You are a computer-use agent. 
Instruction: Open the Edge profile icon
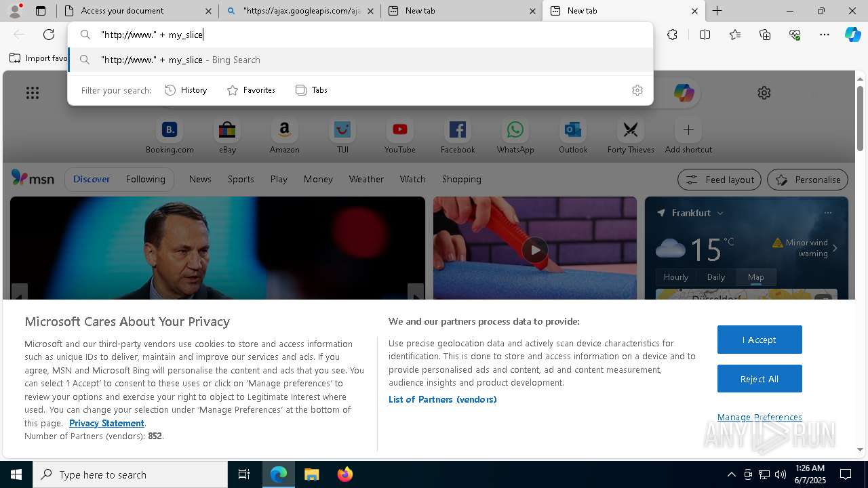pos(15,11)
